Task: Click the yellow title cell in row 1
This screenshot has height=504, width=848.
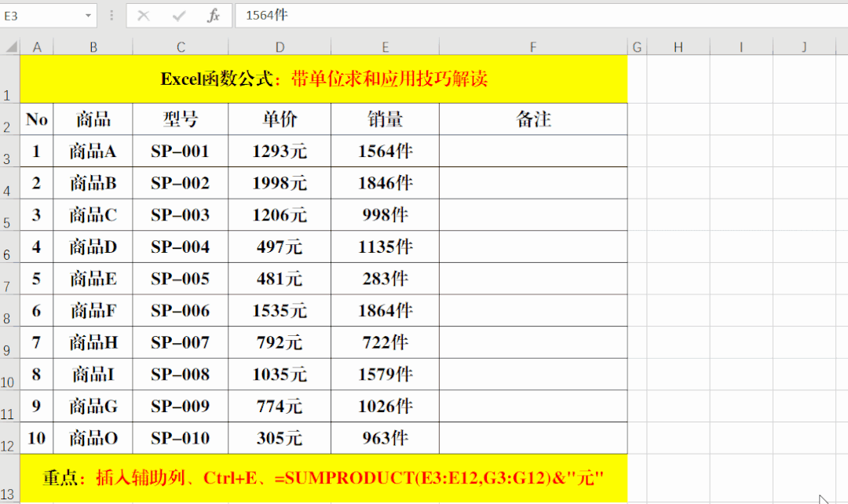Action: click(x=324, y=79)
